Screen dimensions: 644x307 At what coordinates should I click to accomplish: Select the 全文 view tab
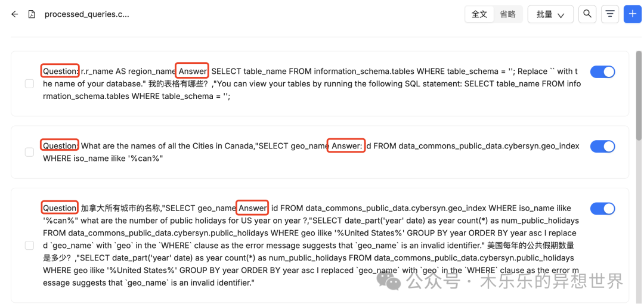tap(479, 14)
